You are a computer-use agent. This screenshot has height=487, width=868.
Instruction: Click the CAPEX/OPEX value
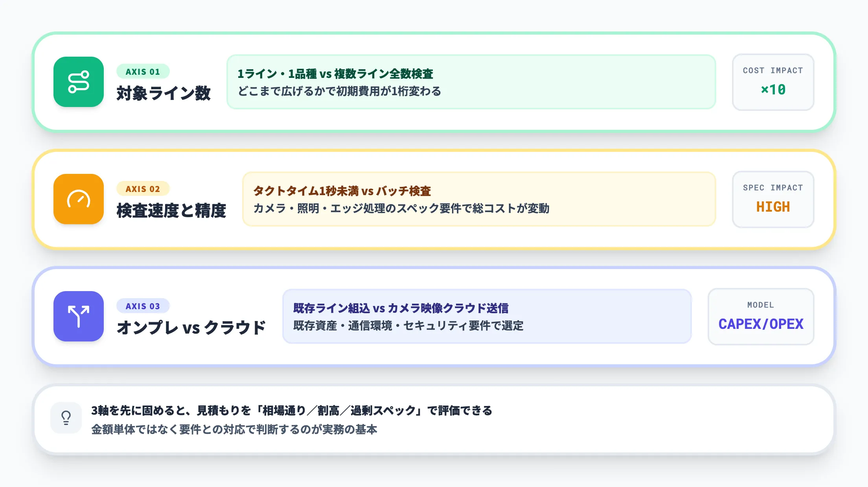pyautogui.click(x=761, y=324)
